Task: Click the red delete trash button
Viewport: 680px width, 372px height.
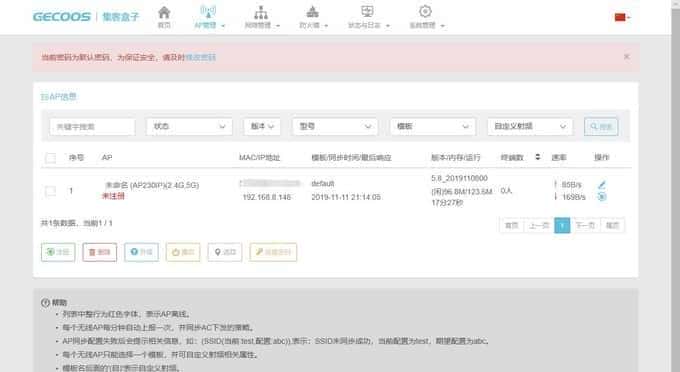Action: (100, 252)
